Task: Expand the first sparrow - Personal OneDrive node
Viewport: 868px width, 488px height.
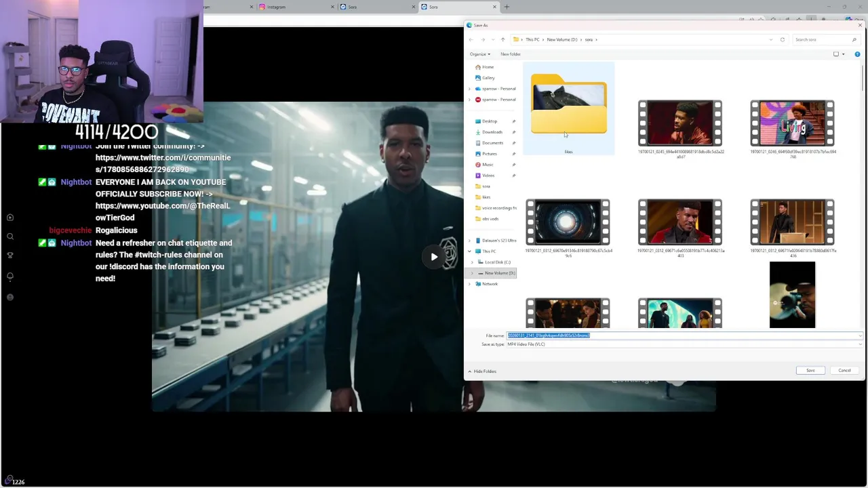Action: [469, 89]
